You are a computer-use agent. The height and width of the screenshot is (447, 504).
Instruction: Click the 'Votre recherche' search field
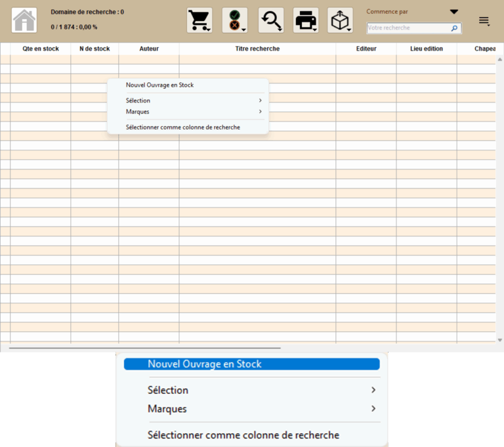pyautogui.click(x=407, y=28)
